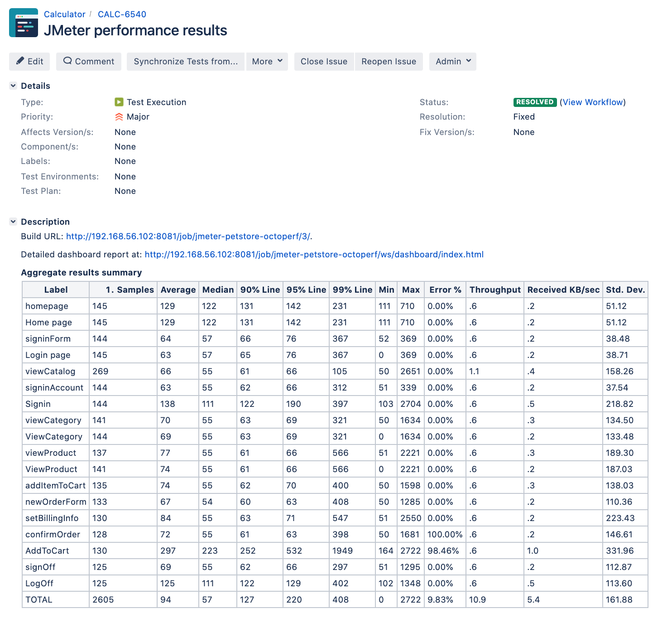This screenshot has width=672, height=618.
Task: Click the Calculator project avatar icon
Action: [24, 23]
